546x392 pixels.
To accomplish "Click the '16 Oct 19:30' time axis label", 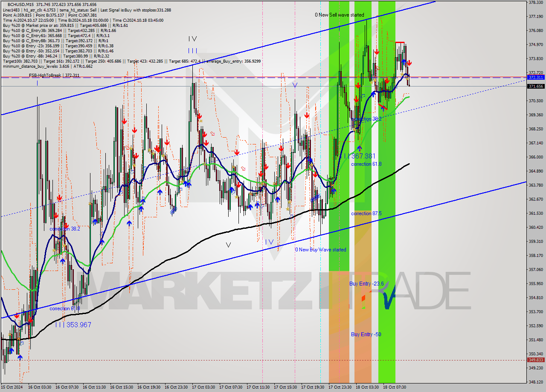I will [x=149, y=387].
